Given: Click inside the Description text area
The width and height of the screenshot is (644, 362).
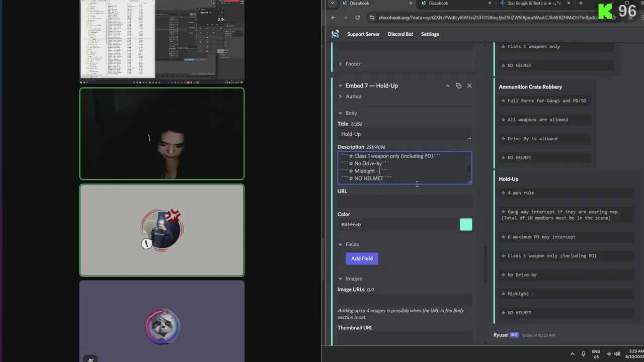Looking at the screenshot, I should (x=405, y=167).
